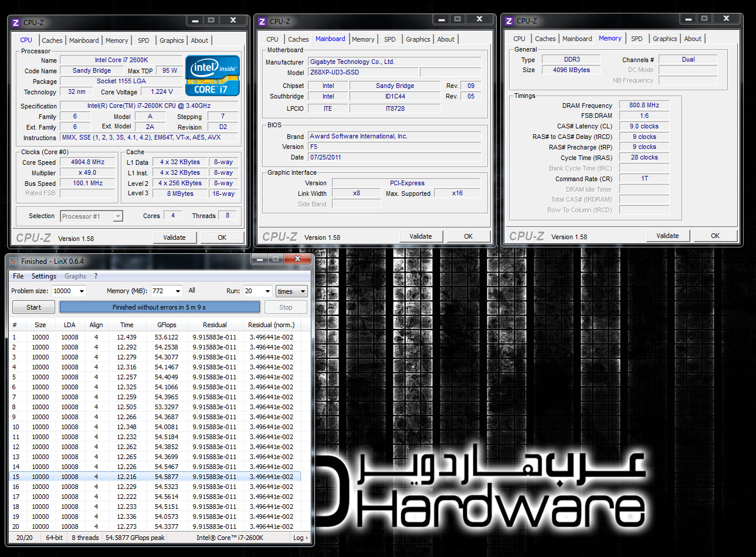Sort by LDA column header

tap(69, 325)
